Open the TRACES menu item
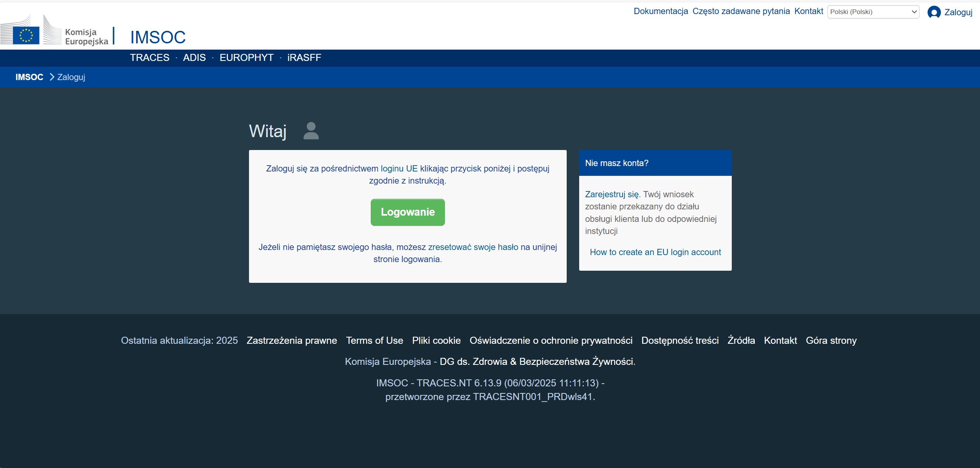The height and width of the screenshot is (468, 980). tap(149, 58)
